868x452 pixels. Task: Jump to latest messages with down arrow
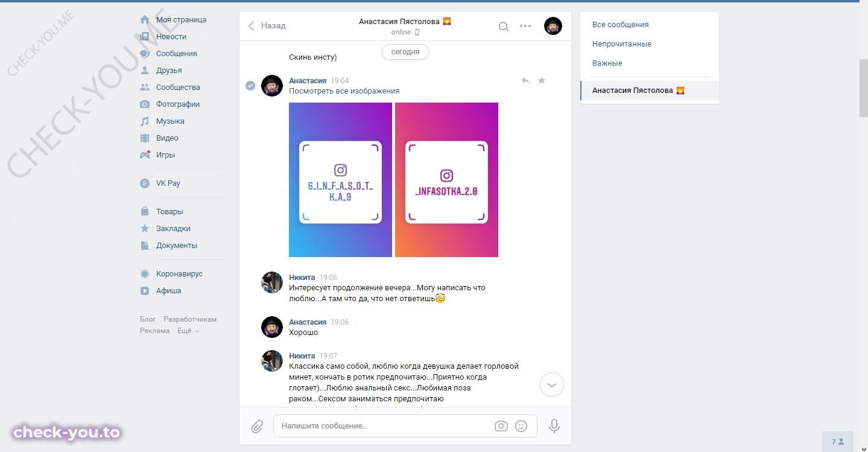(552, 385)
